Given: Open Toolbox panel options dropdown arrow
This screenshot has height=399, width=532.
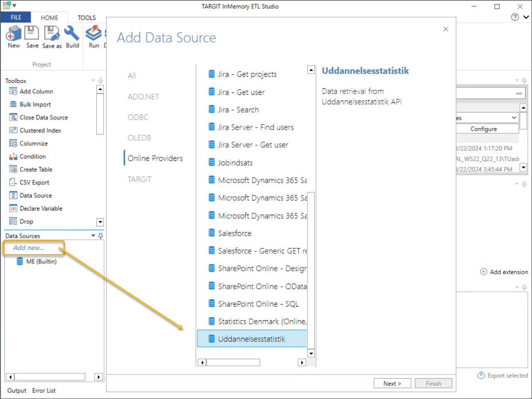Looking at the screenshot, I should click(x=93, y=80).
